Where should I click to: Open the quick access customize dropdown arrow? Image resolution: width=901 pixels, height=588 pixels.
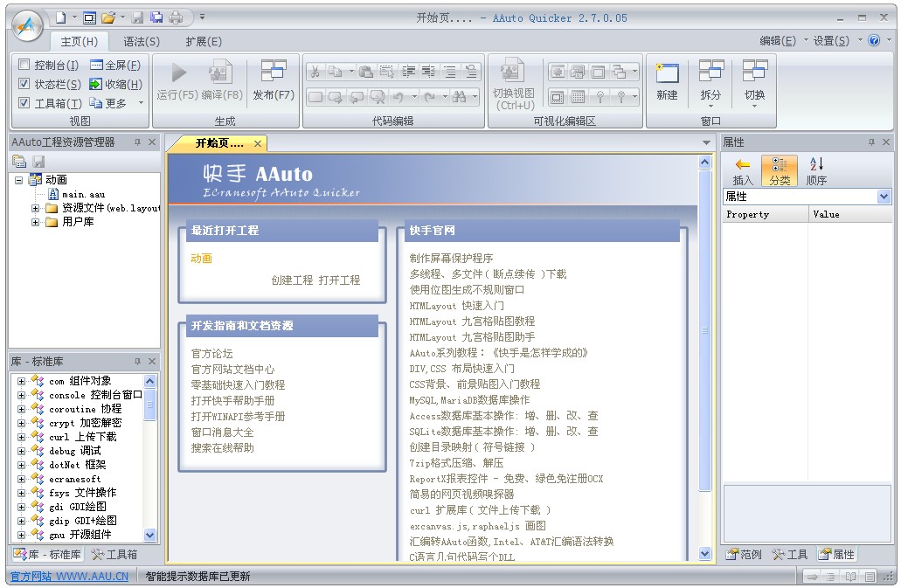point(202,17)
